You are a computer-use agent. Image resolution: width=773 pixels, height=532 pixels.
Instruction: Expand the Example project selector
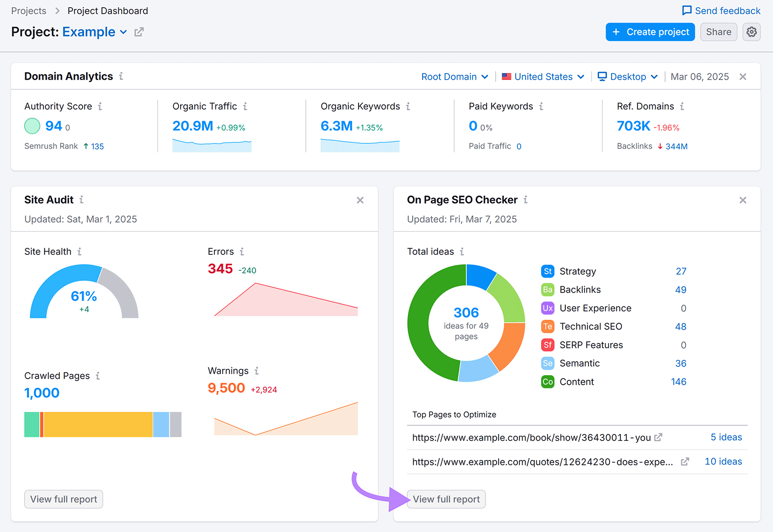(124, 32)
